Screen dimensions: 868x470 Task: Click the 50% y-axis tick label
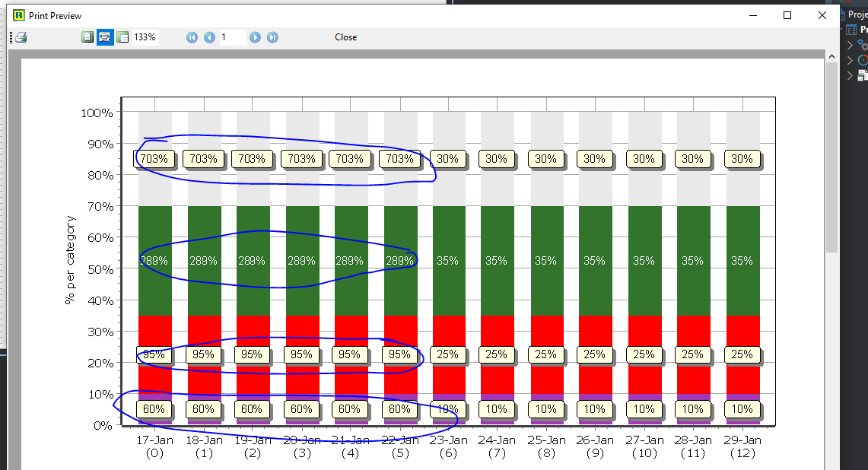coord(100,269)
